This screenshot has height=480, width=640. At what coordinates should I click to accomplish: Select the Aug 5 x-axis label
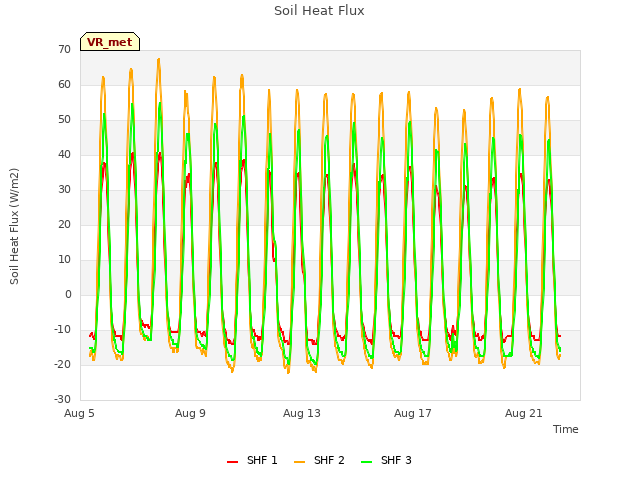pos(79,413)
